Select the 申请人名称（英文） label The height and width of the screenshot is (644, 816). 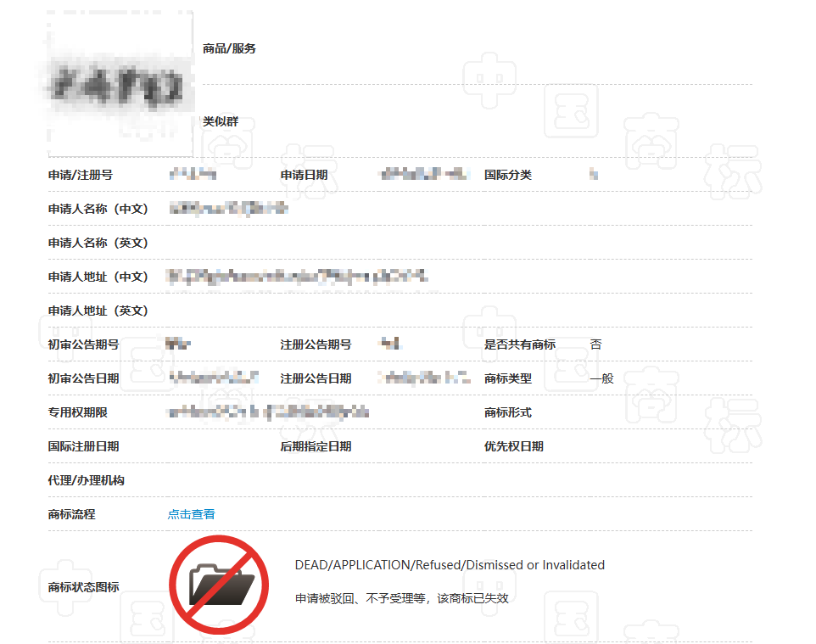coord(98,243)
